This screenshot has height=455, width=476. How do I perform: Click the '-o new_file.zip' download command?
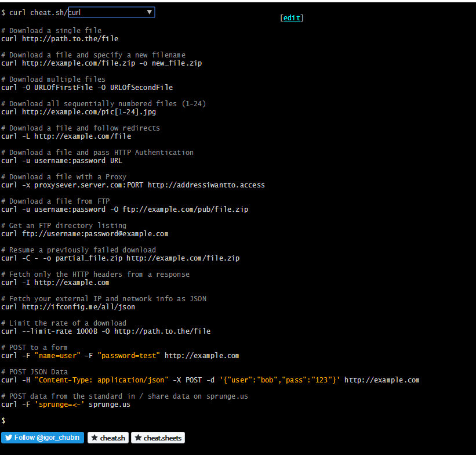[101, 63]
